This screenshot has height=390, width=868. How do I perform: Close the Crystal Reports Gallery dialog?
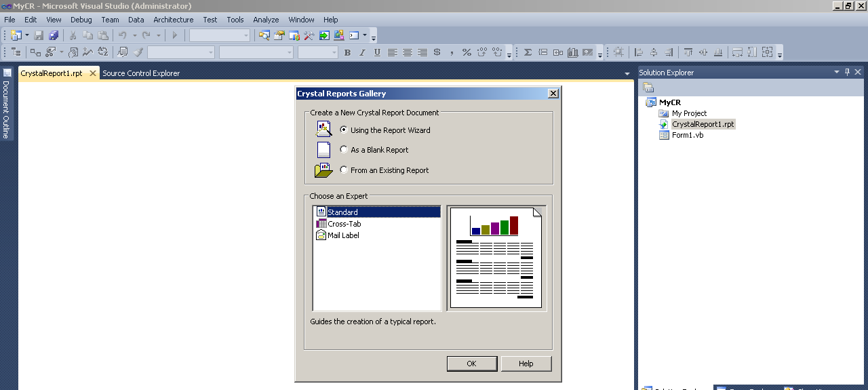(553, 94)
